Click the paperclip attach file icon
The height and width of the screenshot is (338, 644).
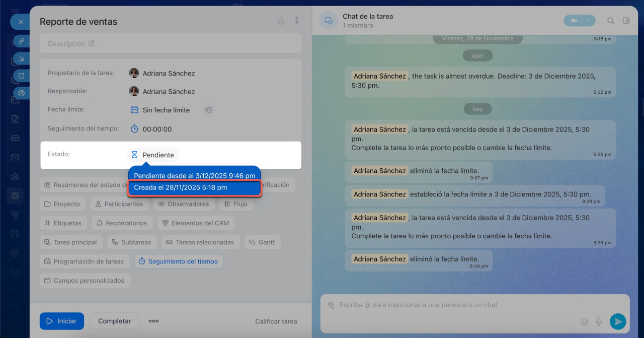331,305
